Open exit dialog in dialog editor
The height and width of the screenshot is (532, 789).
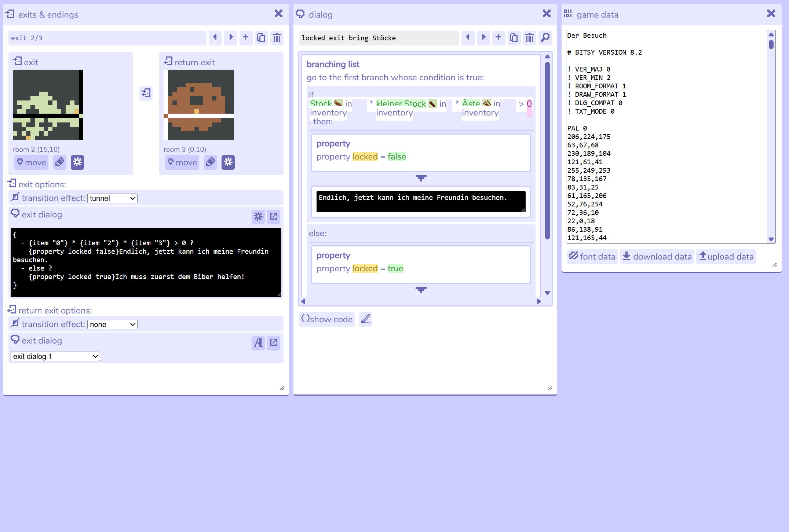(274, 217)
